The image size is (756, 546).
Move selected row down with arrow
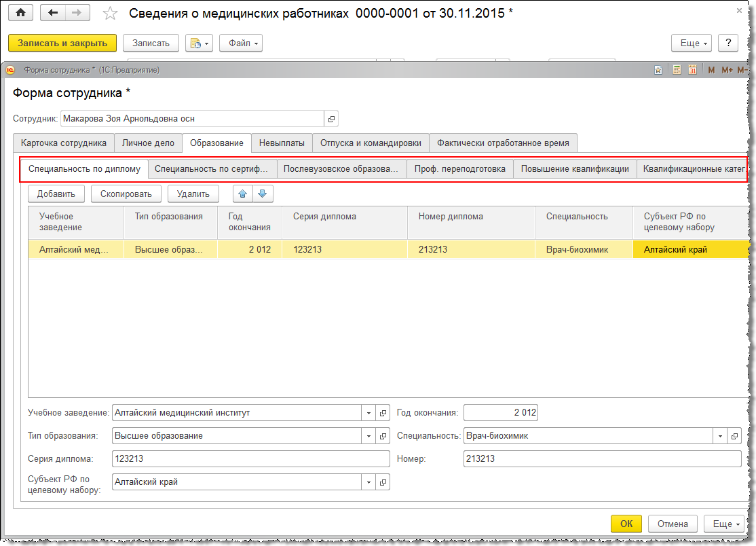coord(263,194)
